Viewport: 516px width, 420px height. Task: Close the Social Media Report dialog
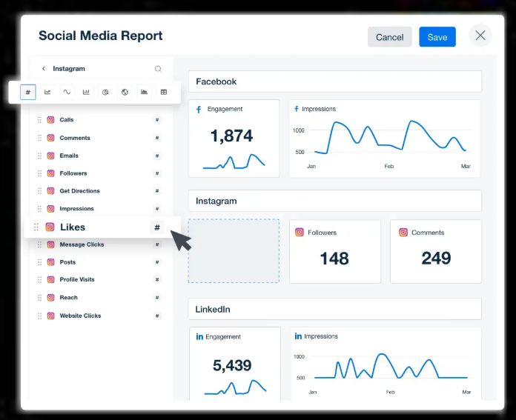tap(480, 36)
